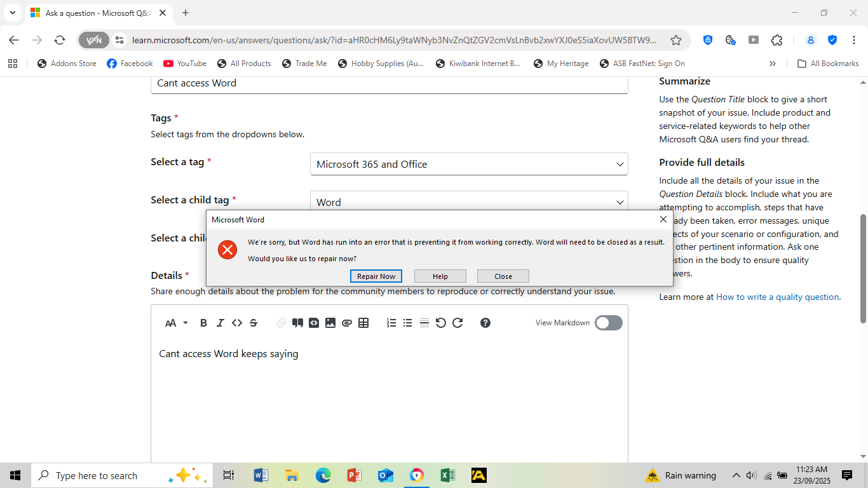
Task: Open the browser Extensions puzzle icon
Action: coord(776,40)
